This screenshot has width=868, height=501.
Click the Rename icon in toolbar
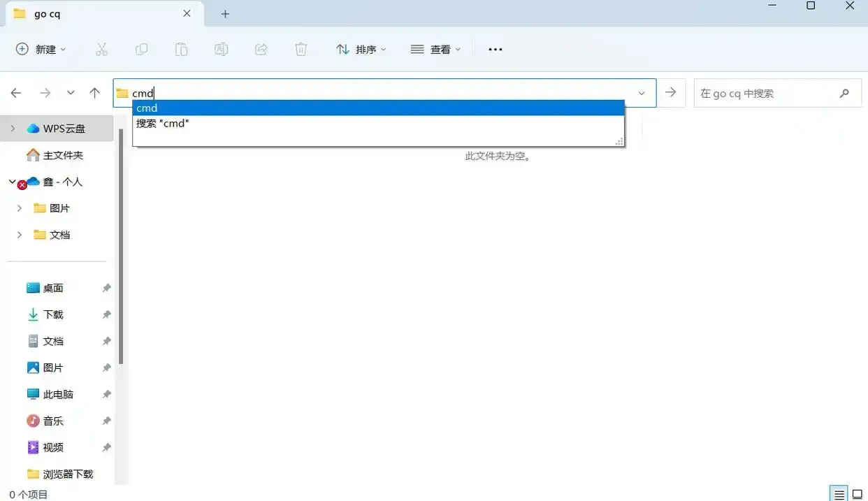[221, 49]
